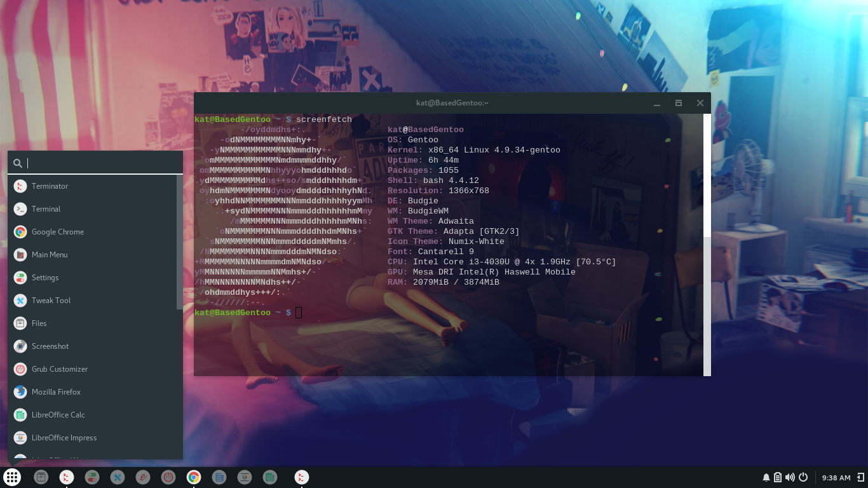Open Main Menu entry in the app list
Screen dimensions: 868x488
tap(50, 255)
